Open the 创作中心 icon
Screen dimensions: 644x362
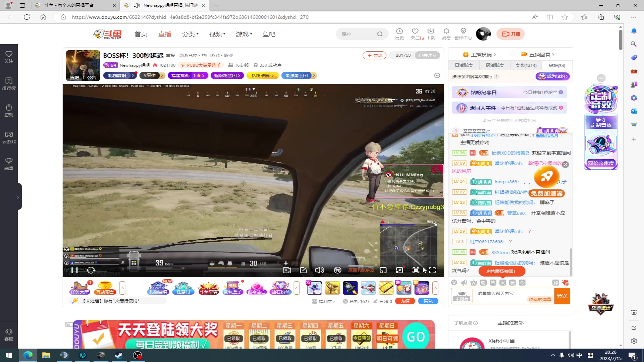tap(463, 34)
